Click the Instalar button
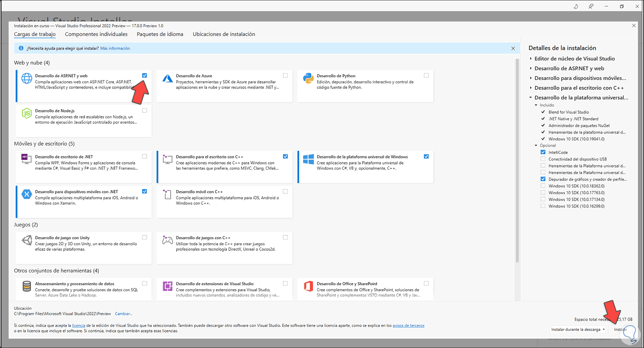Image resolution: width=644 pixels, height=348 pixels. click(x=620, y=330)
